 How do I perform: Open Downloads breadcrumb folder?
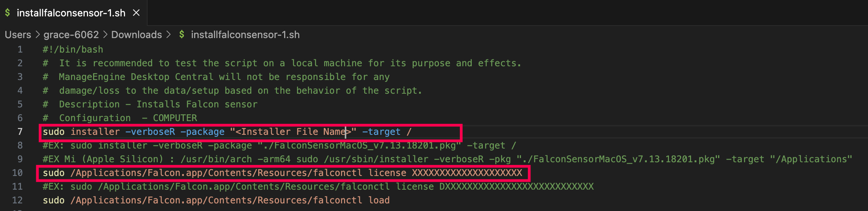(x=137, y=35)
